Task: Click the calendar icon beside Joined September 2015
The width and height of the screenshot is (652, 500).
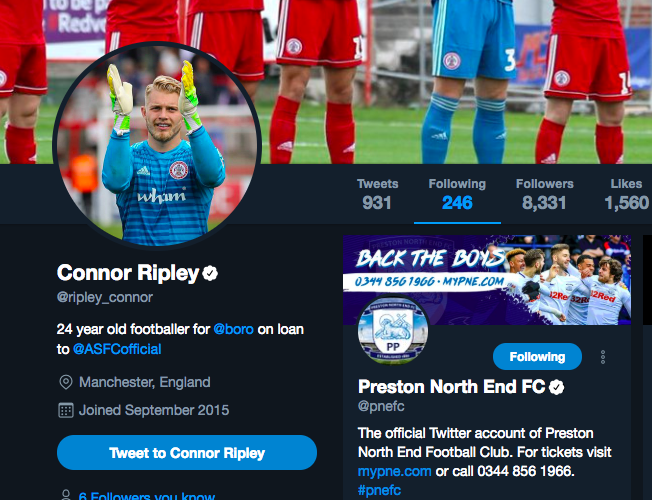Action: click(66, 410)
